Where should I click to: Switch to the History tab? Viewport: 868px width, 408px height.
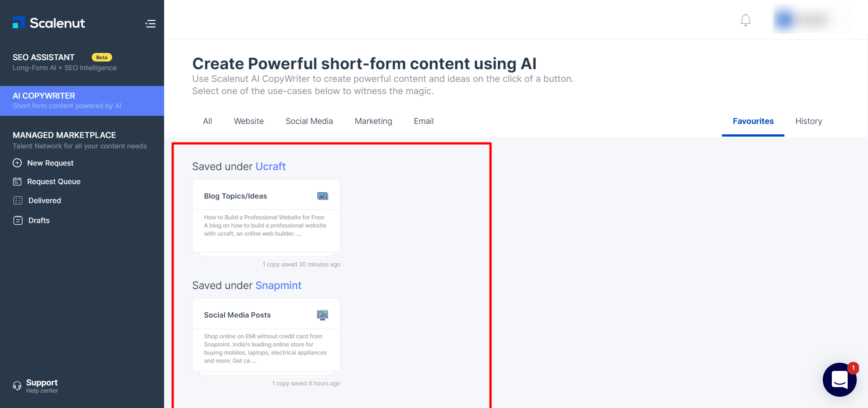pyautogui.click(x=808, y=121)
